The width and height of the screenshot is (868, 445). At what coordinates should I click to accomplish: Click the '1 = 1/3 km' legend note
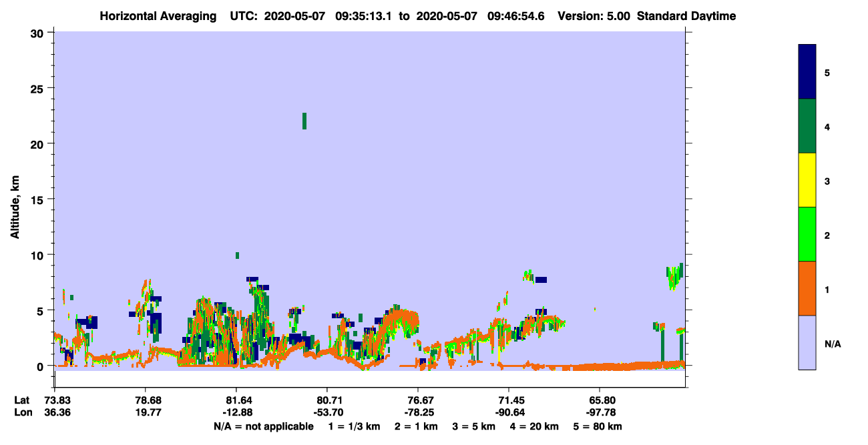coord(355,426)
